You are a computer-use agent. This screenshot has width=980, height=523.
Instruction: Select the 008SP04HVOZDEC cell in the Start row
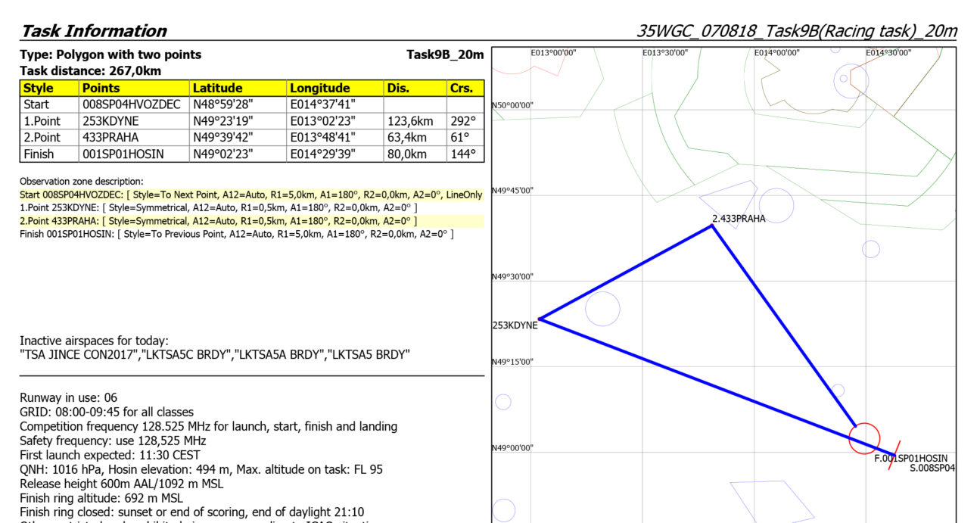[133, 104]
